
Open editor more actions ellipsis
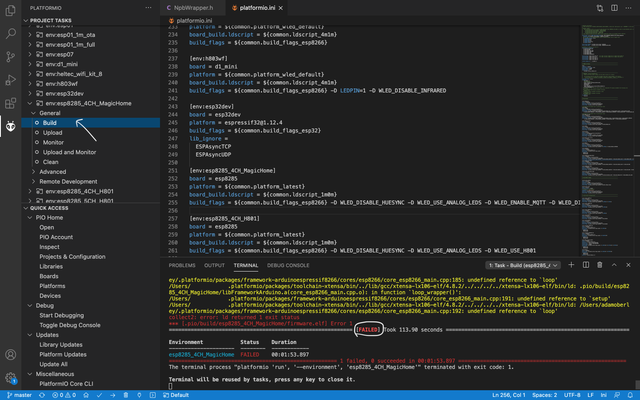pyautogui.click(x=629, y=8)
